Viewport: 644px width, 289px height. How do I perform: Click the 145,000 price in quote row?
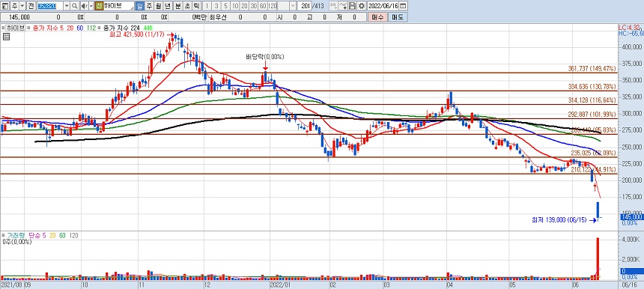[x=19, y=17]
